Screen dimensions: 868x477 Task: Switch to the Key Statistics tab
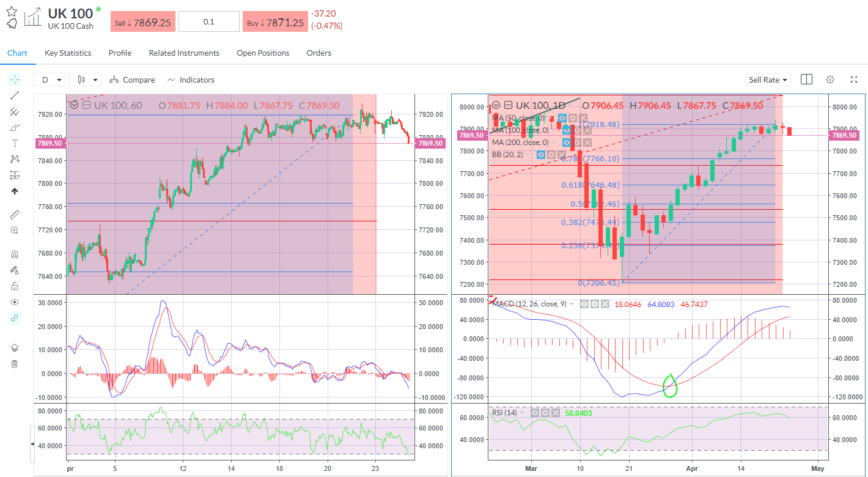click(x=67, y=53)
